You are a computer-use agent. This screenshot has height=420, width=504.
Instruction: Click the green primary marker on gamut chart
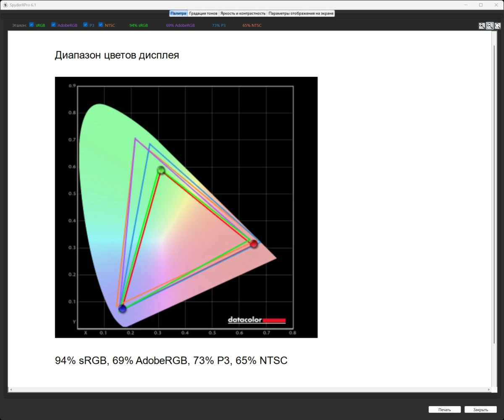tap(161, 170)
